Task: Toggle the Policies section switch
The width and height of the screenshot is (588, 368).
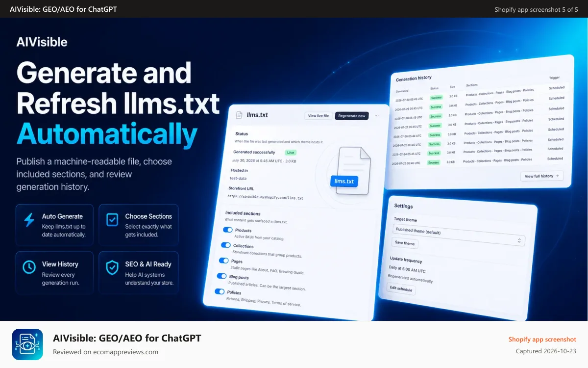Action: coord(220,291)
